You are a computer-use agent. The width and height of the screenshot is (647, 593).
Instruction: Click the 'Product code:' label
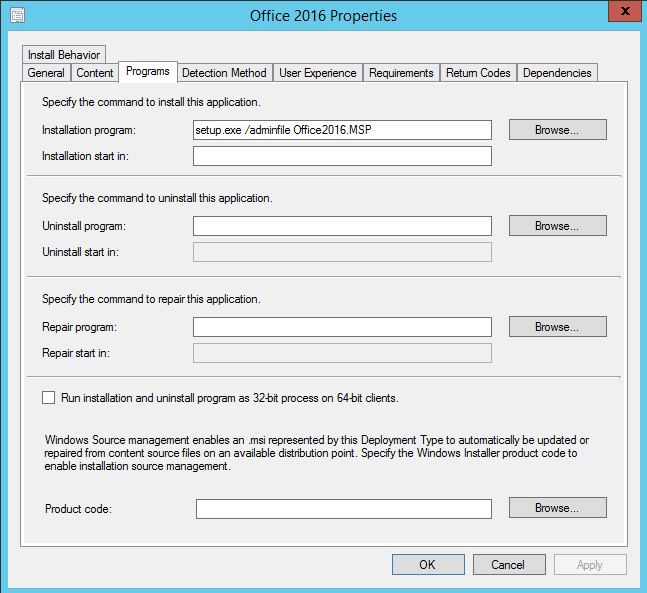click(78, 509)
